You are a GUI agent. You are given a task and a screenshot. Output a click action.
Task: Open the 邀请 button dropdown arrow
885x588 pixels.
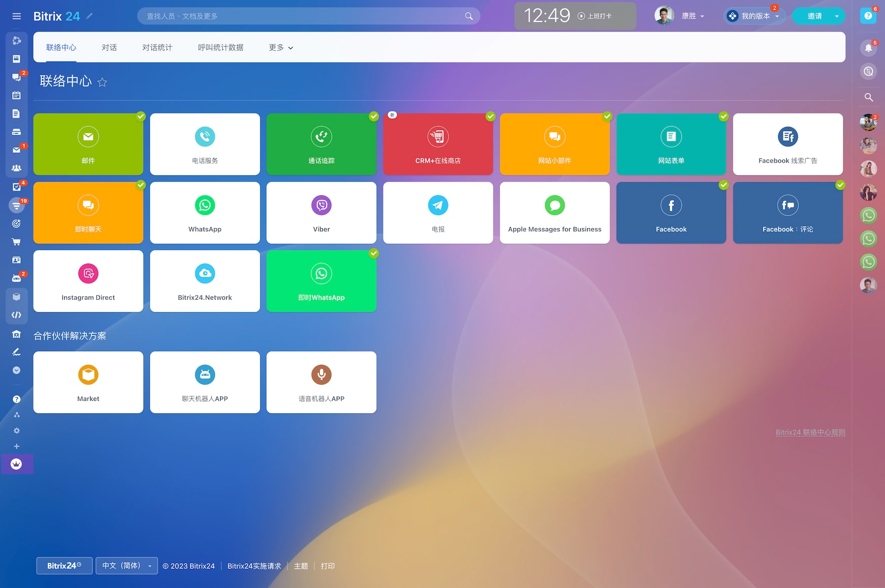click(837, 16)
